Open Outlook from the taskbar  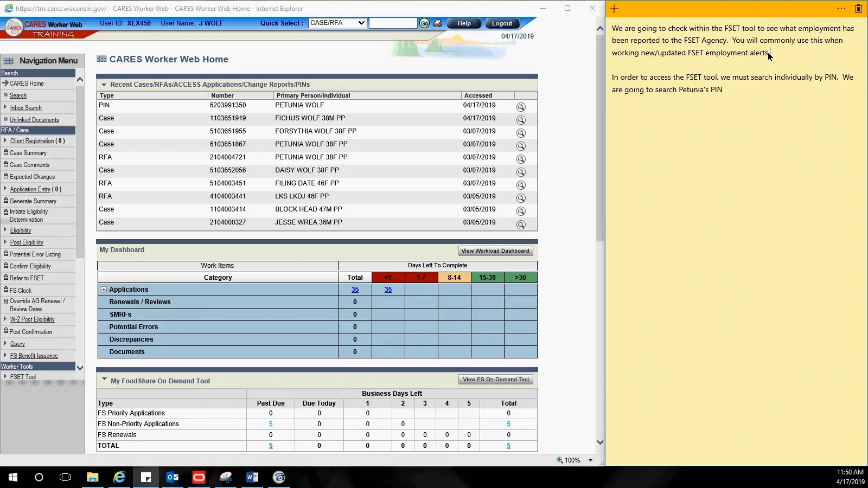coord(173,478)
